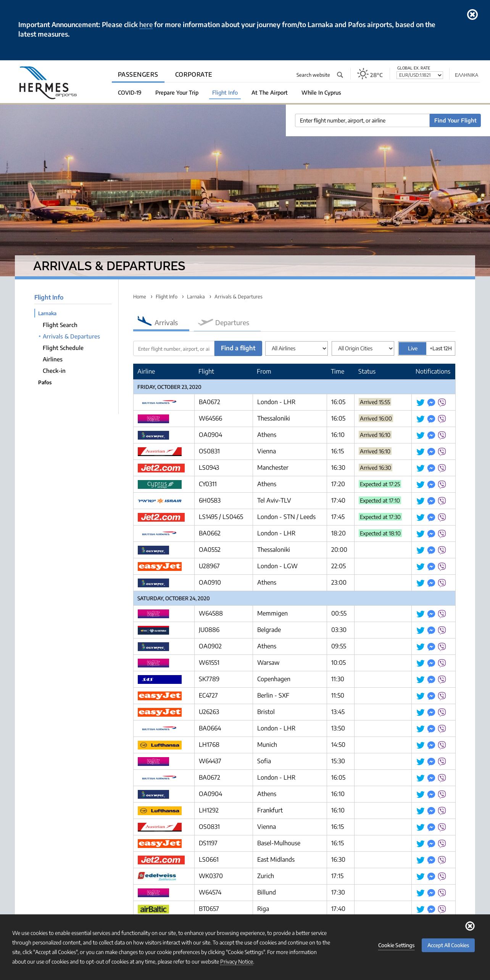This screenshot has width=490, height=980.
Task: Select Larnaka airport in sidebar
Action: tap(47, 313)
